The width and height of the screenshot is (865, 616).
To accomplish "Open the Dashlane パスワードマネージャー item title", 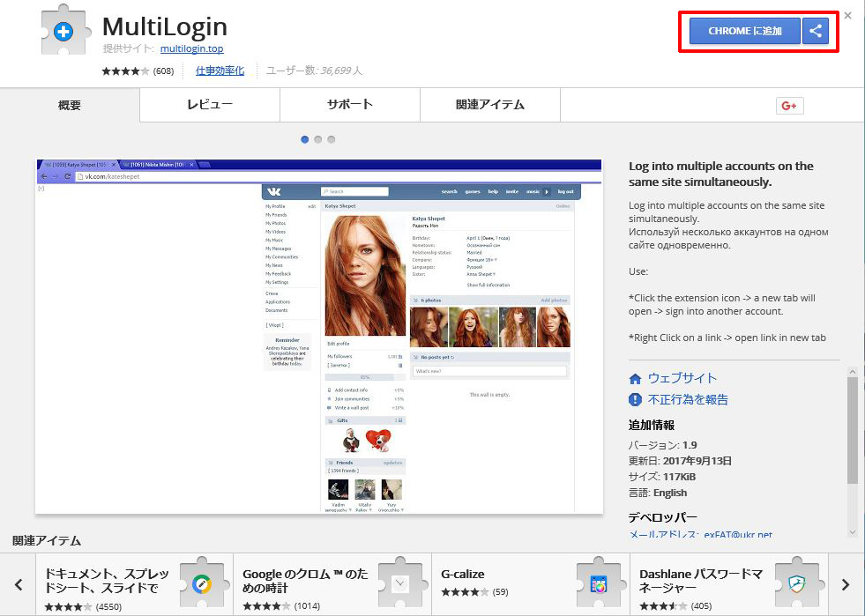I will click(x=701, y=581).
